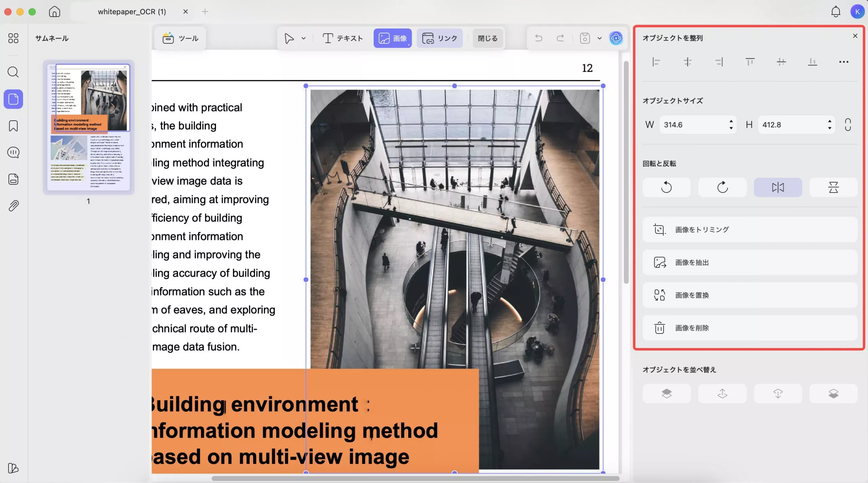This screenshot has width=868, height=483.
Task: Toggle horizontal flip button
Action: (778, 187)
